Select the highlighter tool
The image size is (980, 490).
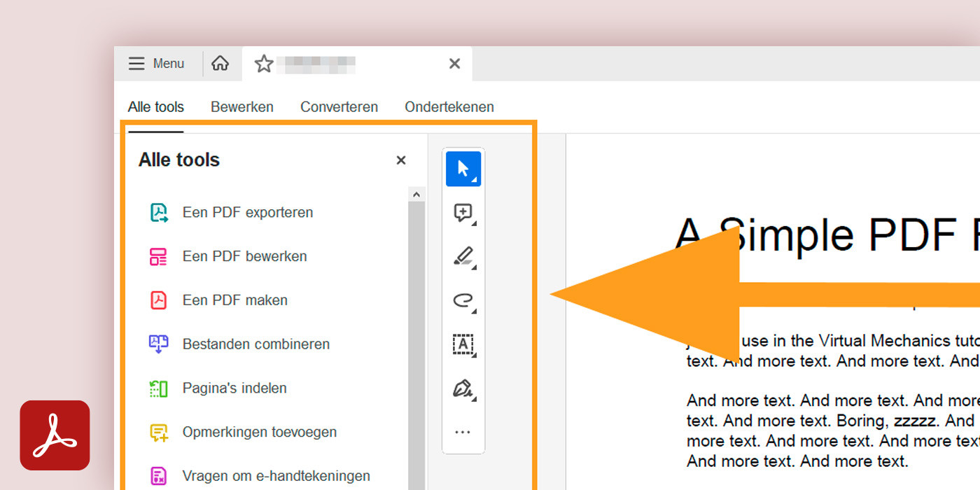click(463, 257)
